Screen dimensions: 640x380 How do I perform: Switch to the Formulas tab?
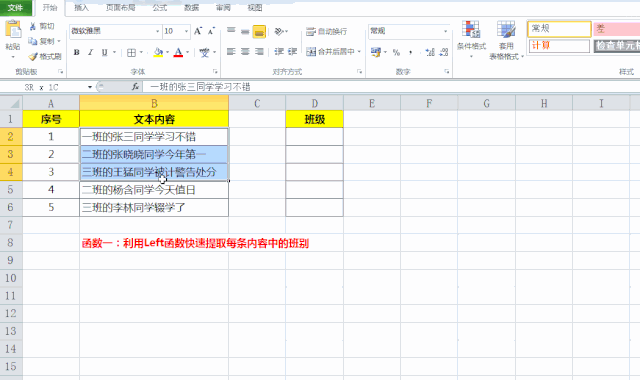[x=160, y=7]
